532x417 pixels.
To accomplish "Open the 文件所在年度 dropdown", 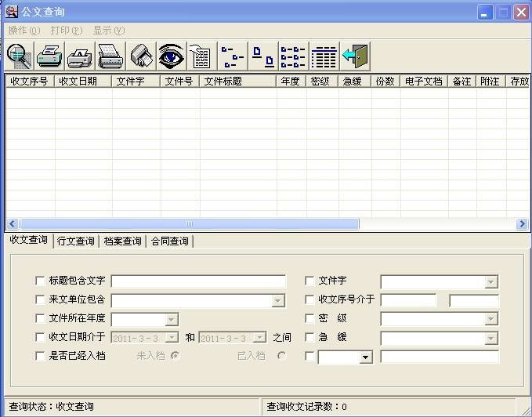I will pyautogui.click(x=171, y=319).
